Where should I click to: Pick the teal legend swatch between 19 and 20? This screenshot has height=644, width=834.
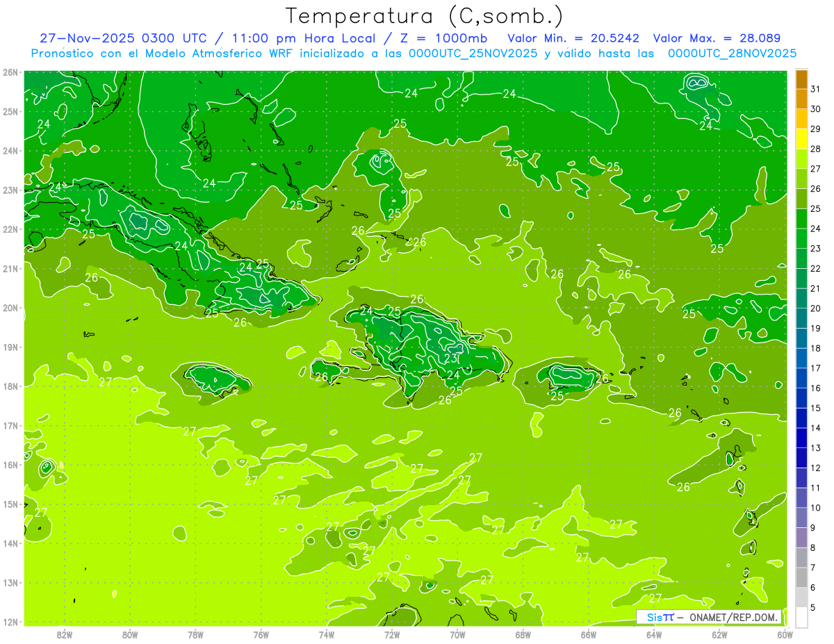click(801, 318)
